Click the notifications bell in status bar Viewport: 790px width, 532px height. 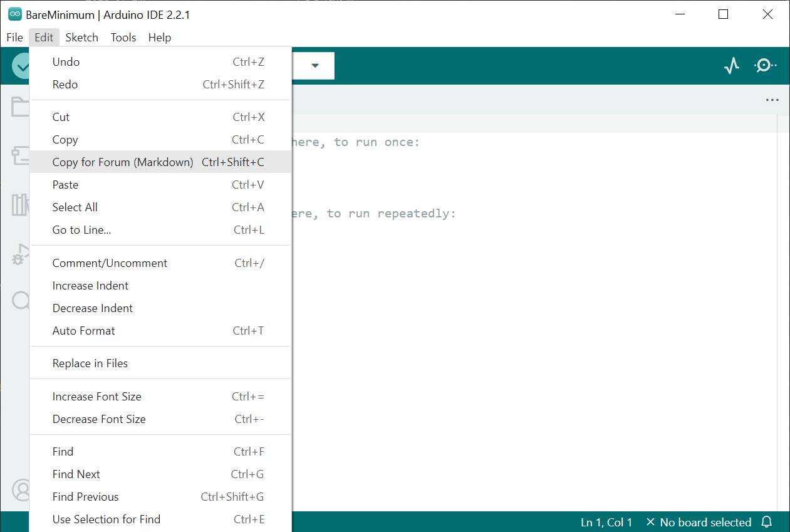pos(767,522)
